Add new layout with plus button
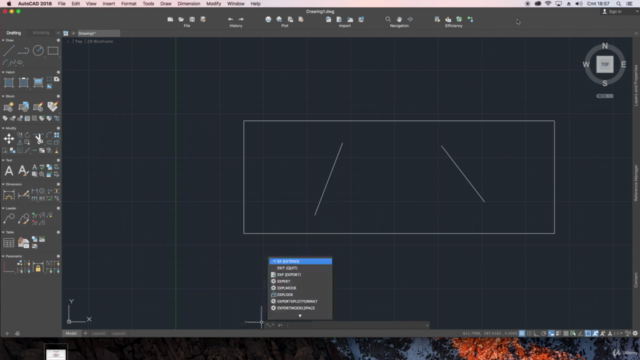The height and width of the screenshot is (360, 640). click(x=85, y=333)
